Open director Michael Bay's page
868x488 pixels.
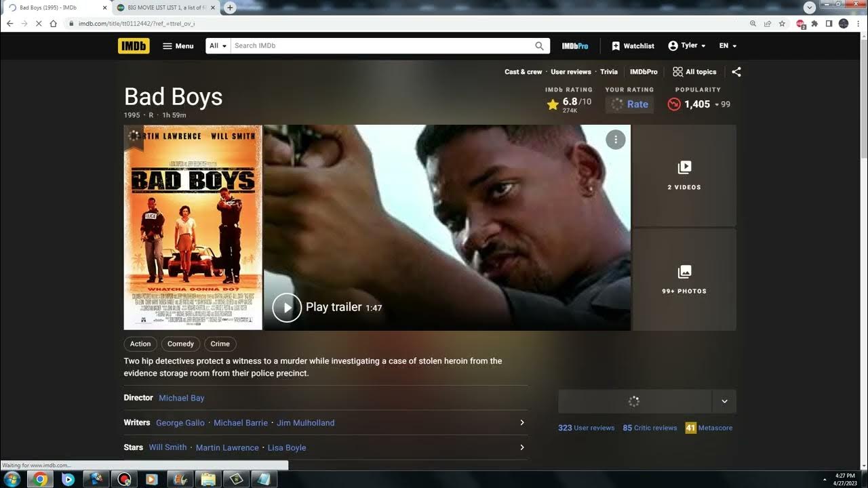[x=181, y=398]
